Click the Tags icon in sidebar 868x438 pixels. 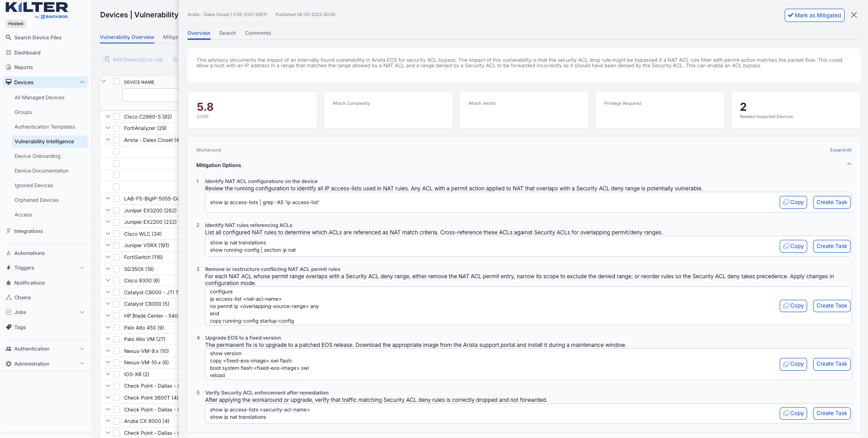point(8,327)
